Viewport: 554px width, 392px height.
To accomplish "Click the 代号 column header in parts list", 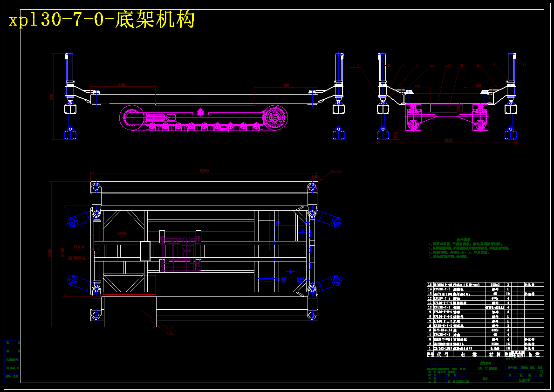I will click(443, 354).
